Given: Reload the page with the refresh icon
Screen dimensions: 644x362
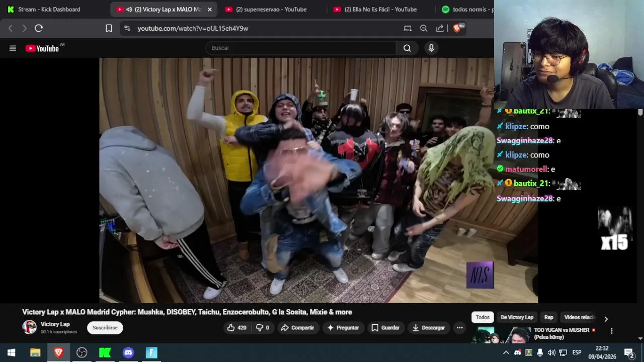Looking at the screenshot, I should click(39, 29).
